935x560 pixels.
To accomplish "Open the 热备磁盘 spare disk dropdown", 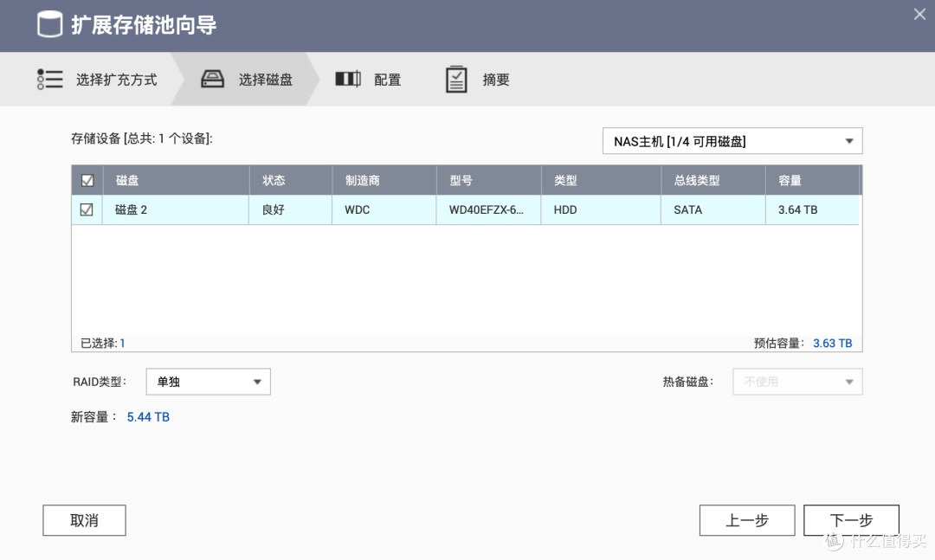I will [796, 381].
